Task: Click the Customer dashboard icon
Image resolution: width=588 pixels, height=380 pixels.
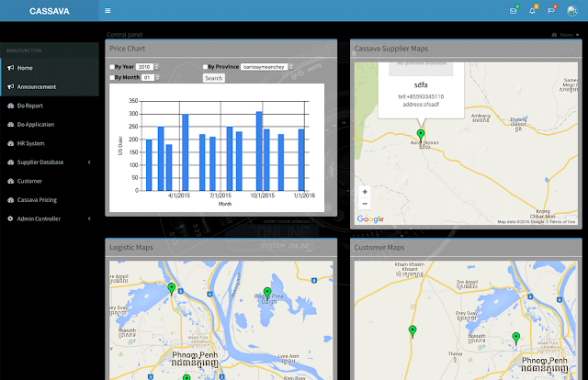Action: coord(10,181)
